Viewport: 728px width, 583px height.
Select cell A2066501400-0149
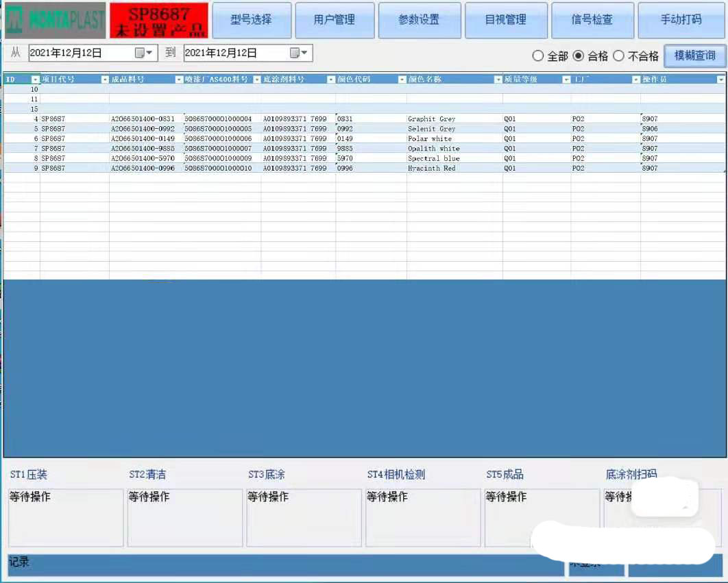(x=146, y=138)
